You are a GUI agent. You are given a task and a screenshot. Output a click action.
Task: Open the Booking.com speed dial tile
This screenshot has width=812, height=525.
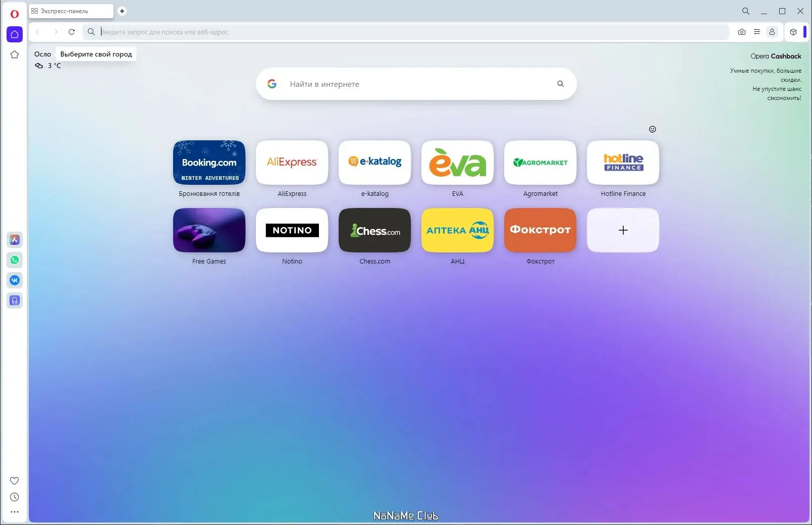tap(209, 163)
